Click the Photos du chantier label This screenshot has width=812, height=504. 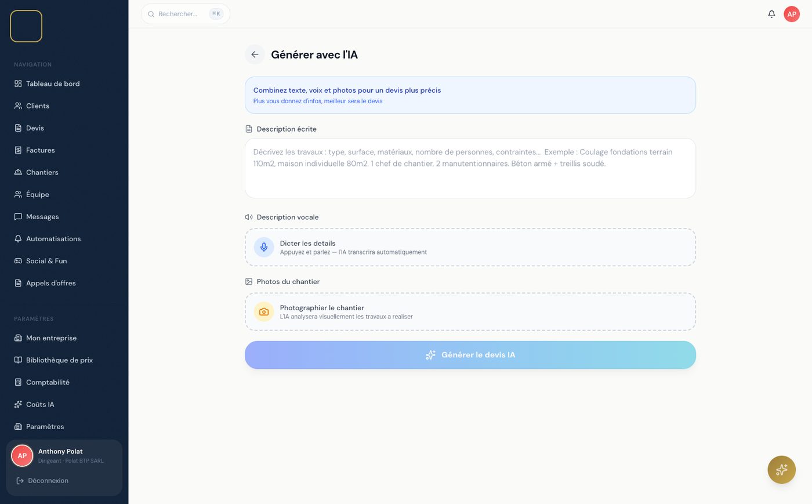point(288,281)
